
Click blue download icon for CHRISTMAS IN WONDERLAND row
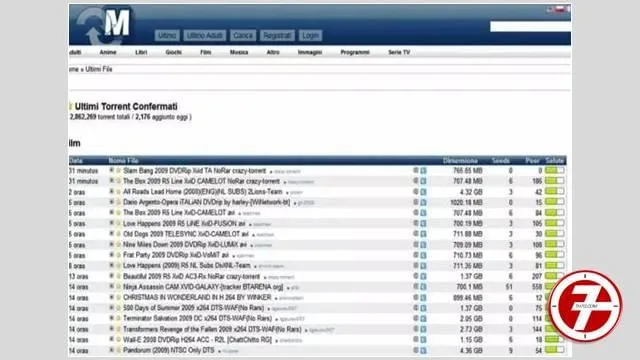click(x=423, y=298)
